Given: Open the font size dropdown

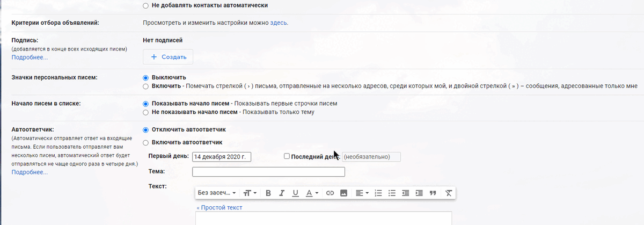Looking at the screenshot, I should pos(250,193).
